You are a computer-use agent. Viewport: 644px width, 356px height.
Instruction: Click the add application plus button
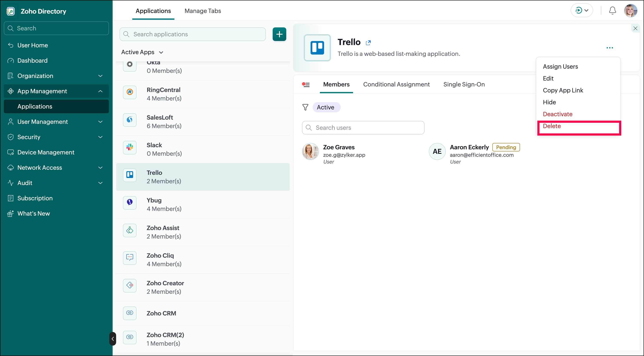[x=279, y=34]
